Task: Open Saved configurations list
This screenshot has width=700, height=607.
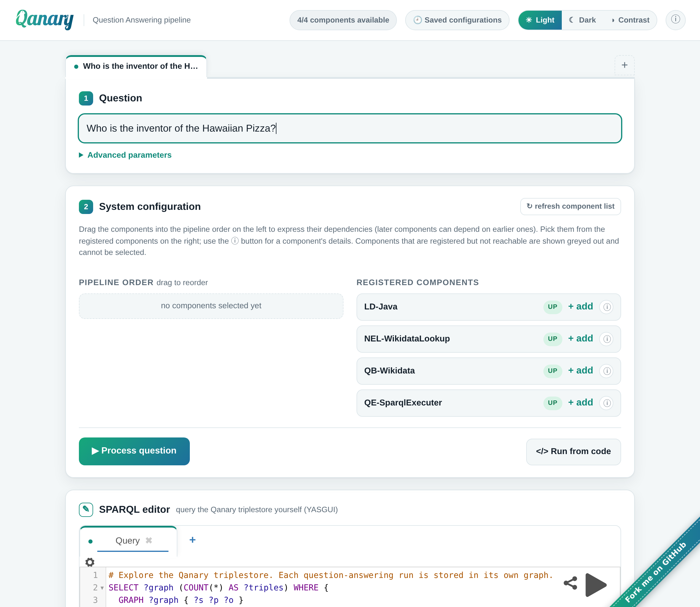Action: (457, 20)
